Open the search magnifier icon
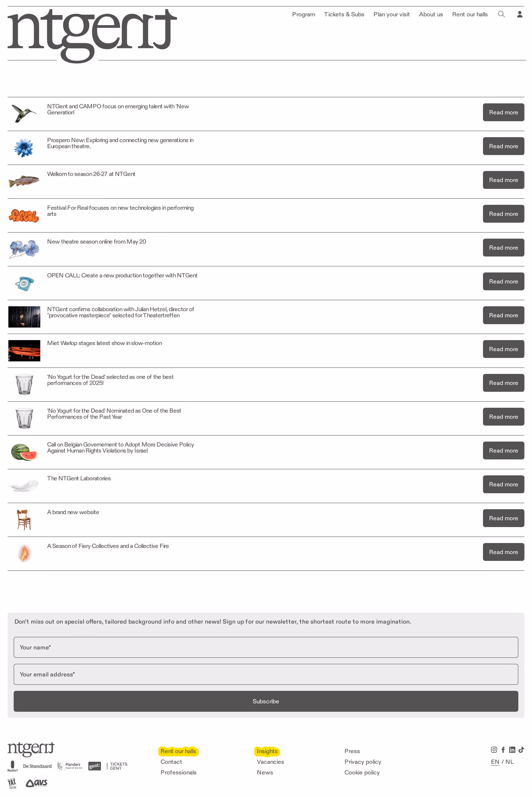This screenshot has height=798, width=532. tap(501, 14)
